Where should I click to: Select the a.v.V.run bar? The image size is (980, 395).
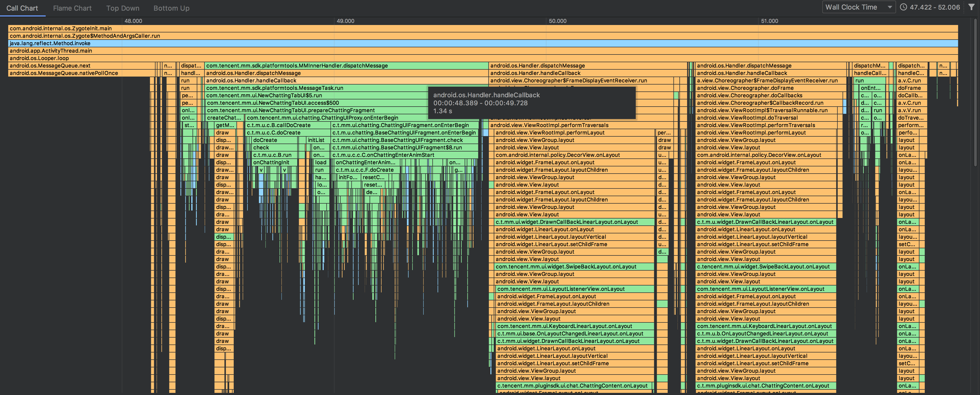(911, 110)
